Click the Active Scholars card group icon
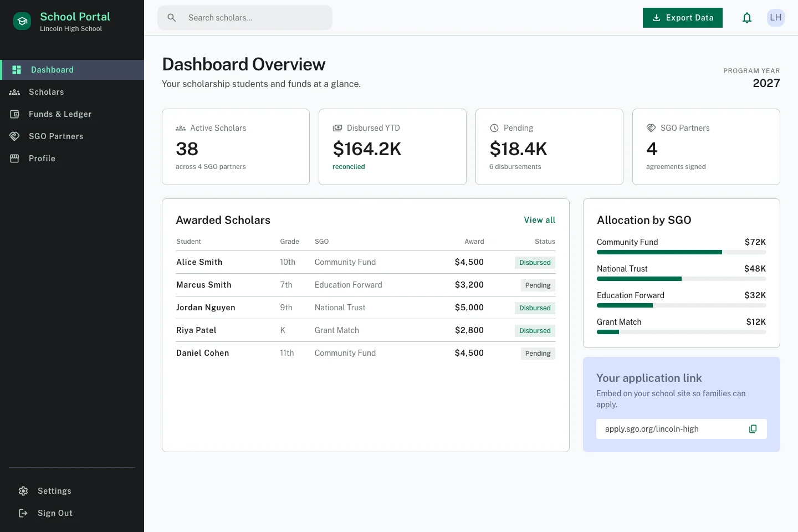 point(181,128)
